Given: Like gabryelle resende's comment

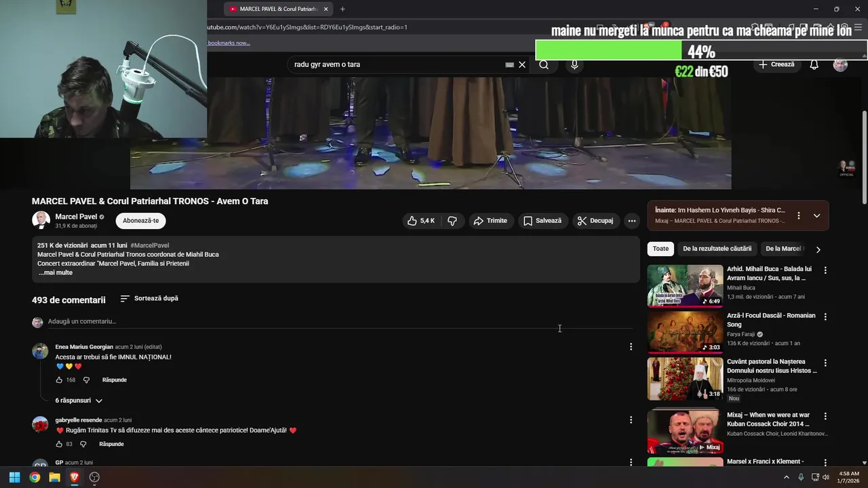Looking at the screenshot, I should [59, 444].
